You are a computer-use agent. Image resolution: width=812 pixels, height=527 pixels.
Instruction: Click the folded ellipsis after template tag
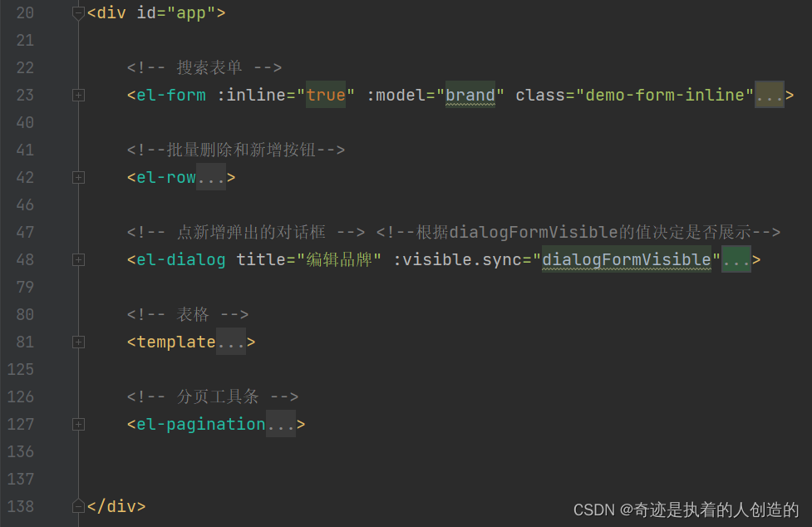tap(230, 342)
